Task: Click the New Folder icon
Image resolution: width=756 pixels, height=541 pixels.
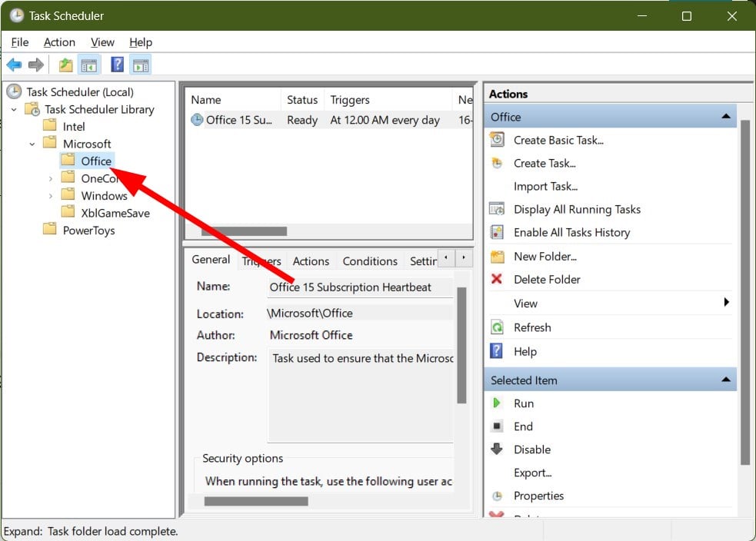Action: pos(497,257)
